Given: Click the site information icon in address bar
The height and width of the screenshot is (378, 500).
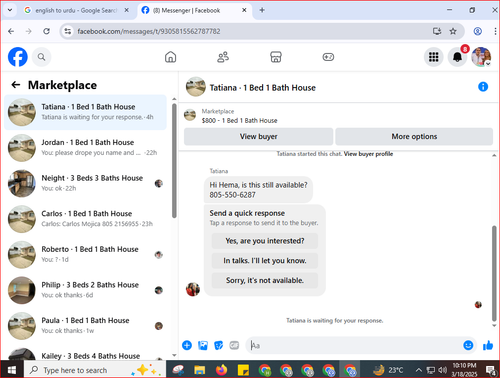Looking at the screenshot, I should pyautogui.click(x=68, y=31).
